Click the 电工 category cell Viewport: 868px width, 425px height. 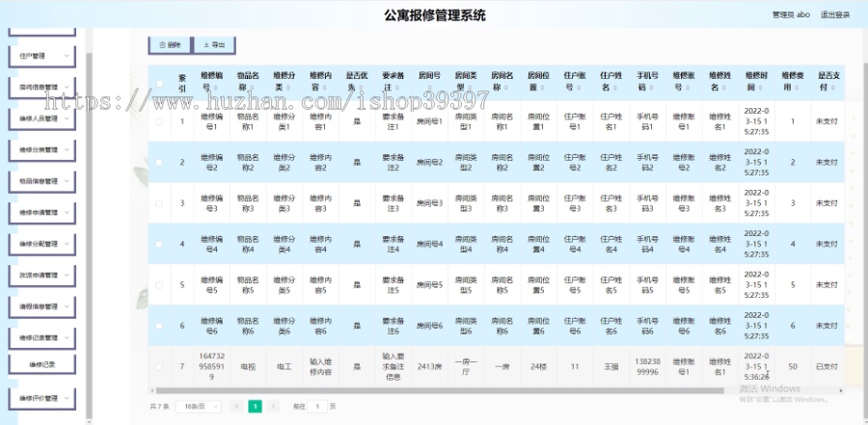(284, 367)
